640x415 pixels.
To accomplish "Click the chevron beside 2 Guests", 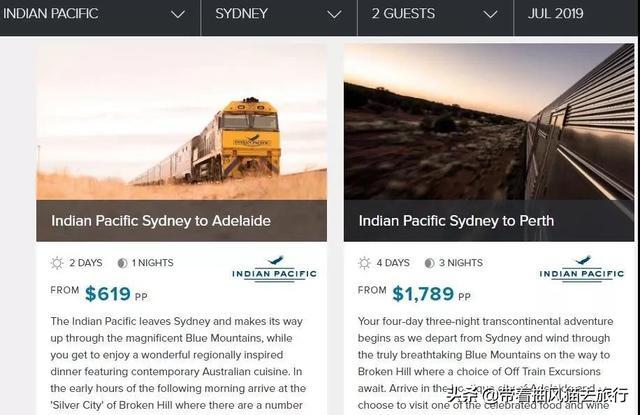I will tap(490, 15).
